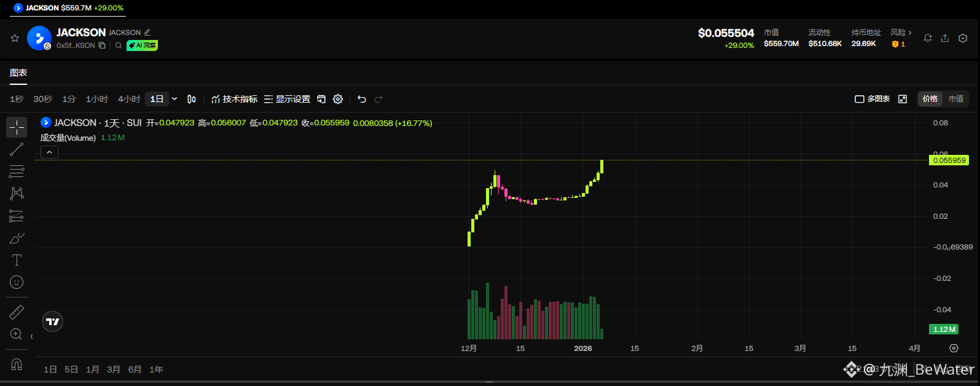Screen dimensions: 980x386
Task: Set the date range to 1月
Action: 93,369
